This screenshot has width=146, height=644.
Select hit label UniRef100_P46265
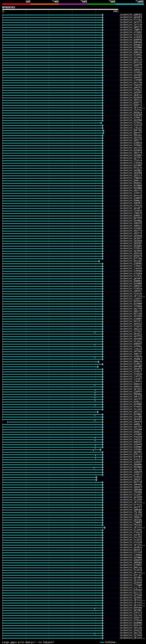point(131,85)
